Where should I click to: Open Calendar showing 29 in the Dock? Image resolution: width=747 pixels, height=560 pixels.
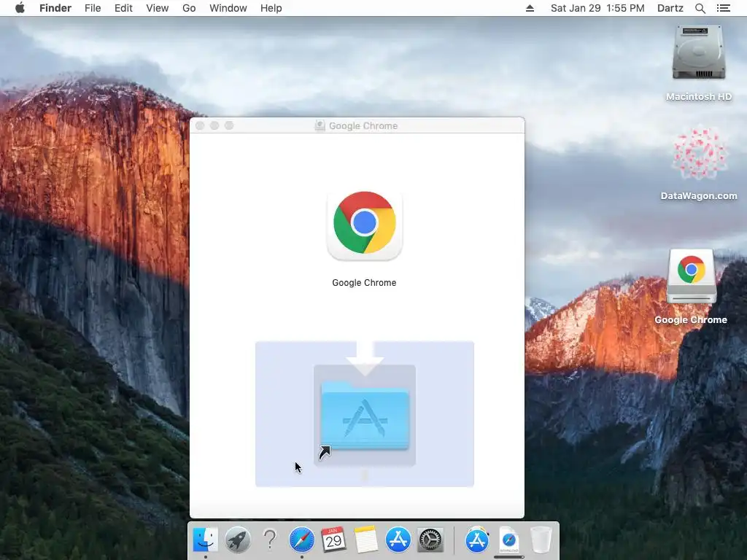click(333, 540)
